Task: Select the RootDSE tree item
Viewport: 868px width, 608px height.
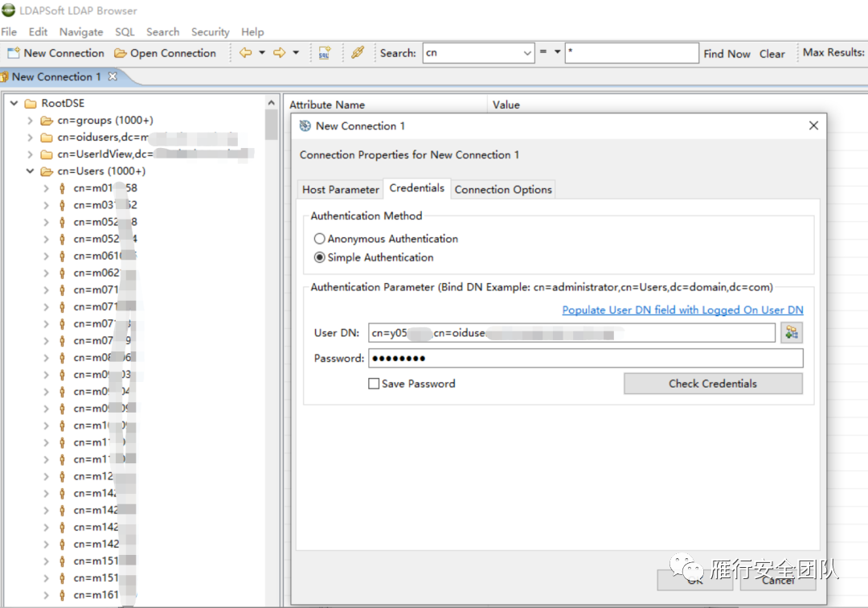Action: coord(63,104)
